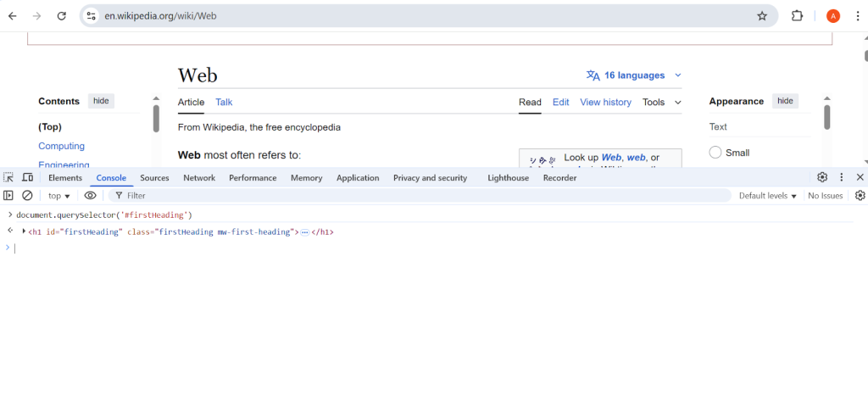Open the Lighthouse tab
This screenshot has width=868, height=418.
click(x=509, y=178)
